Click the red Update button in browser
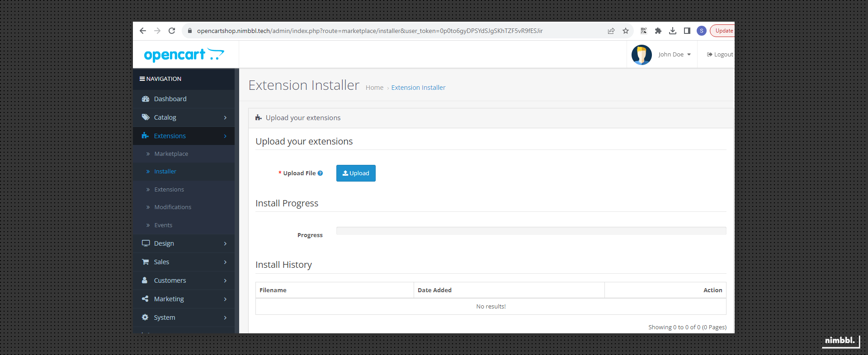 tap(722, 31)
